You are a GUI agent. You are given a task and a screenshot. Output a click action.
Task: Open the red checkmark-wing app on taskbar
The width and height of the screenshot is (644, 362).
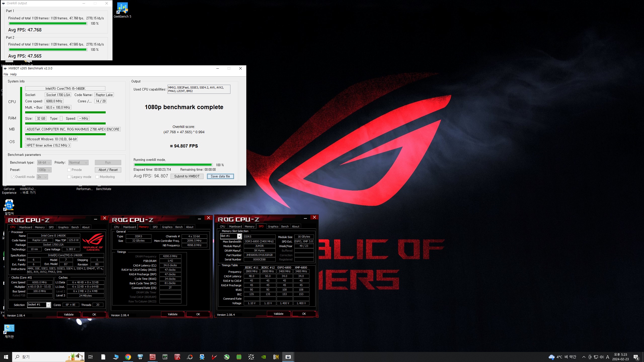coord(214,357)
